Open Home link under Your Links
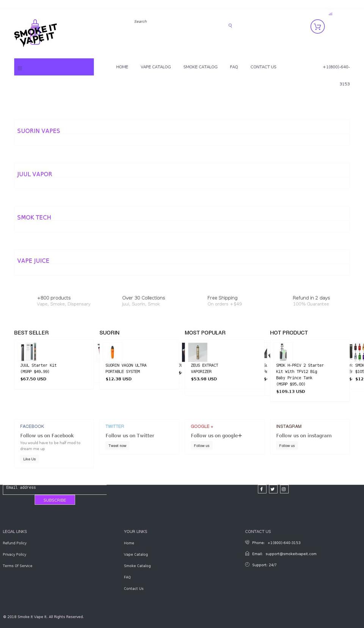Viewport: 364px width, 628px height. tap(129, 543)
